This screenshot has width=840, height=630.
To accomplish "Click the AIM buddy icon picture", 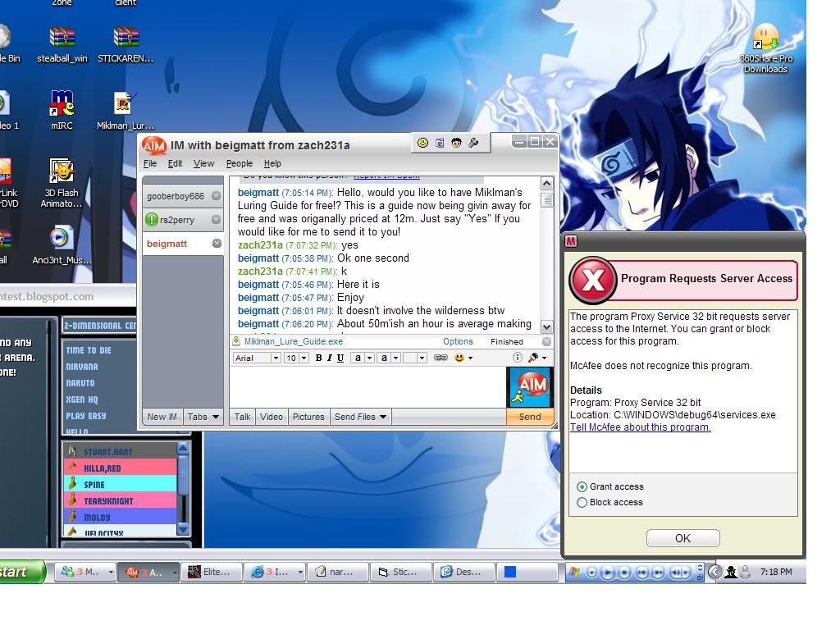I will (530, 387).
